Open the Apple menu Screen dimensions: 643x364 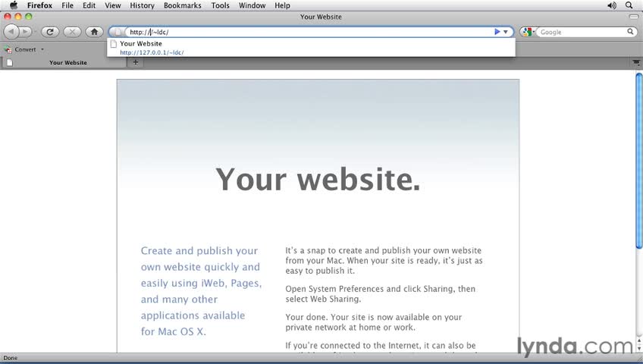(14, 5)
